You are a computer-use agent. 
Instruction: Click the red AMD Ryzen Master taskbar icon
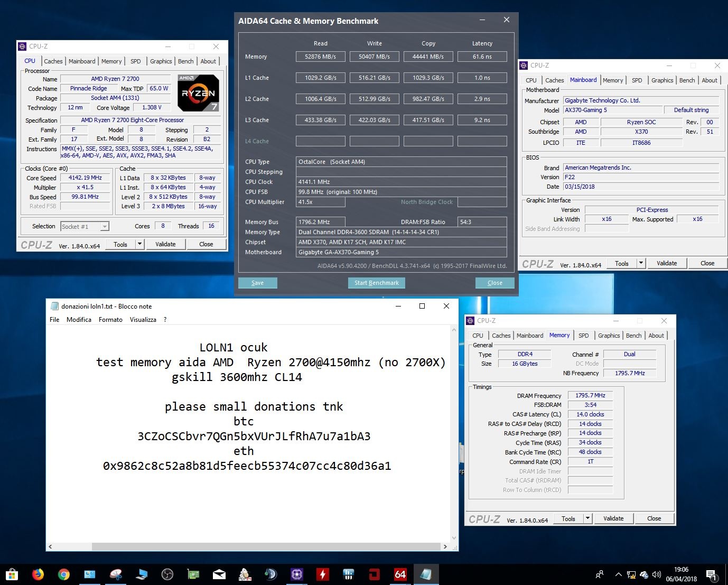point(375,574)
